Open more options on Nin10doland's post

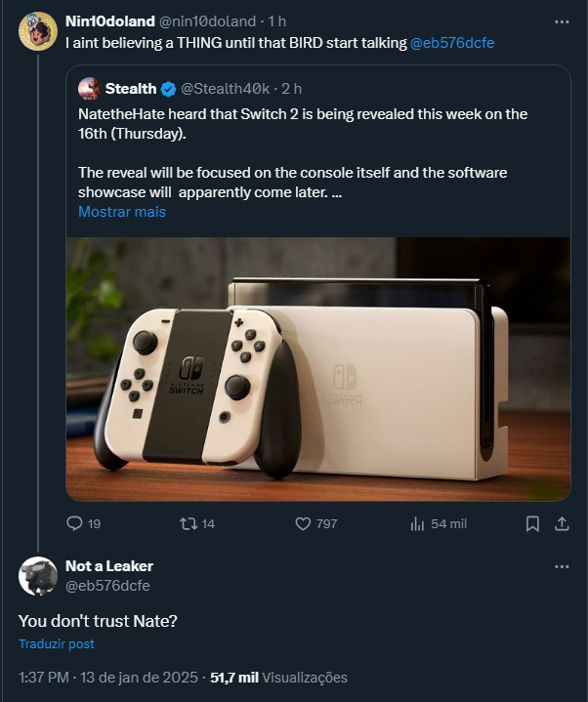pos(562,21)
